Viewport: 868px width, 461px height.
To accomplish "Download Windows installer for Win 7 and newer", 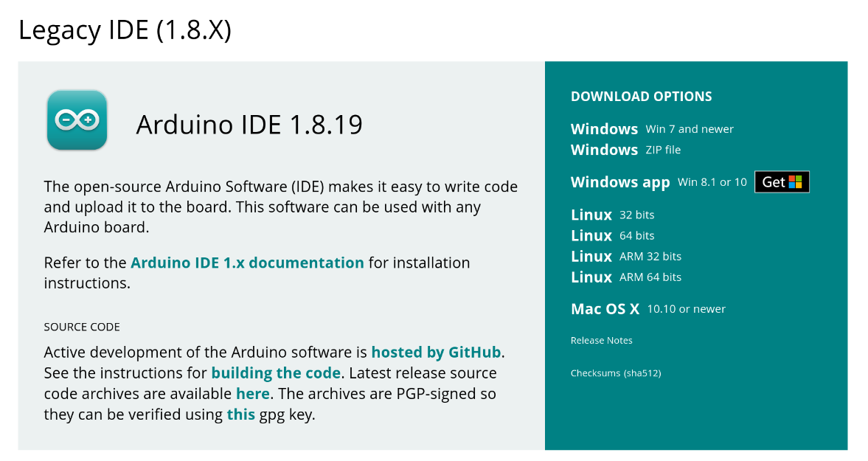I will pyautogui.click(x=604, y=128).
